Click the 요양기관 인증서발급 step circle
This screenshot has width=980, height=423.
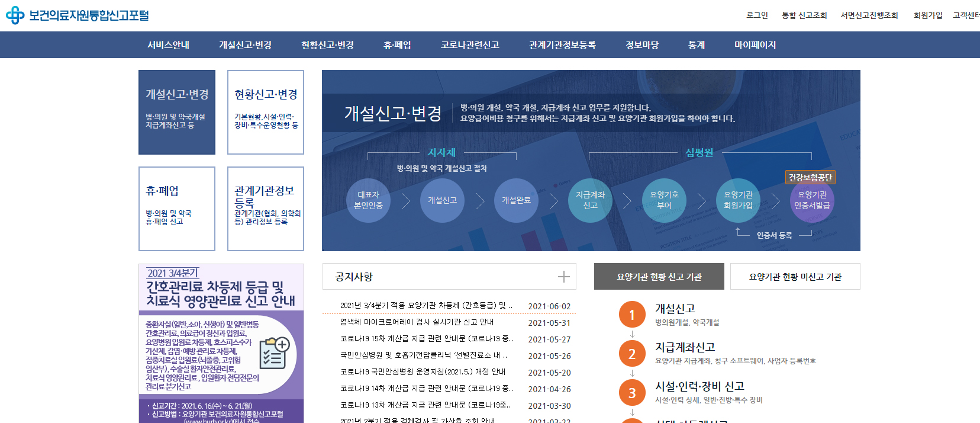point(812,200)
